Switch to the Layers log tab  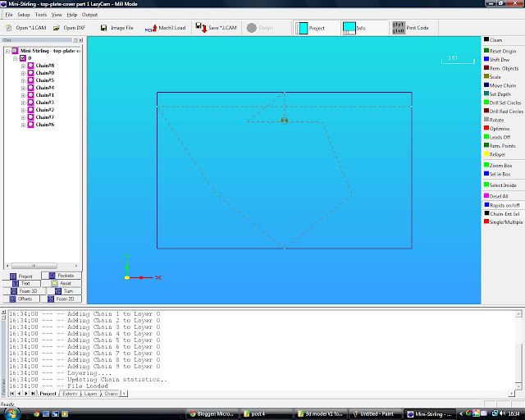click(x=91, y=394)
